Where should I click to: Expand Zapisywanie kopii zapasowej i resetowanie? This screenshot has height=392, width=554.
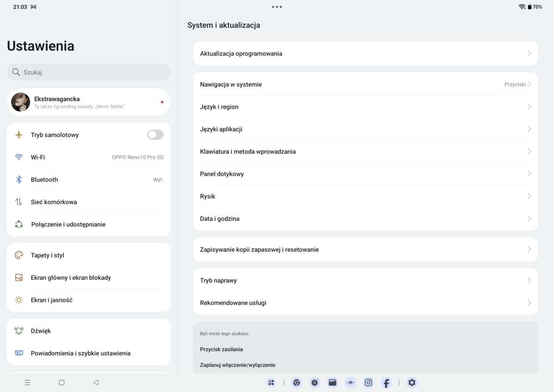(x=365, y=249)
